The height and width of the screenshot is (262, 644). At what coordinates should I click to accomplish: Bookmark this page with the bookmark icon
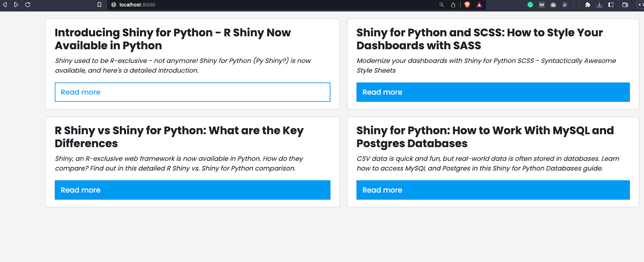tap(99, 5)
